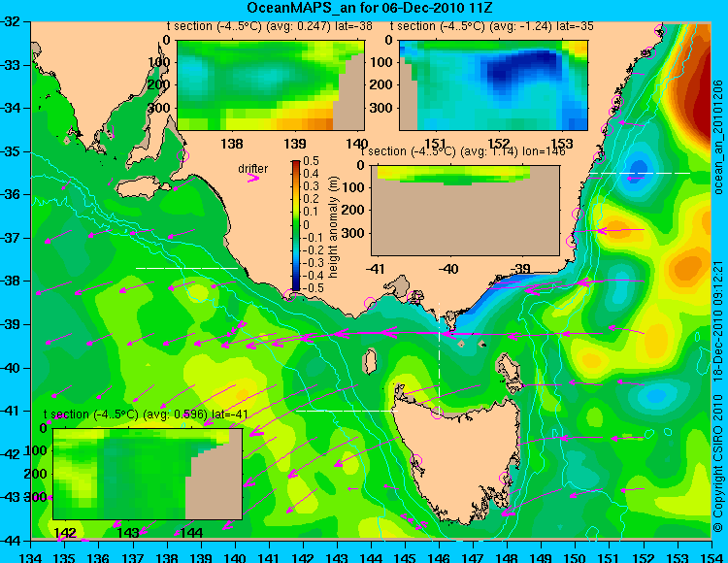728x563 pixels.
Task: Click latitude label -44 on the left axis
Action: [x=11, y=541]
